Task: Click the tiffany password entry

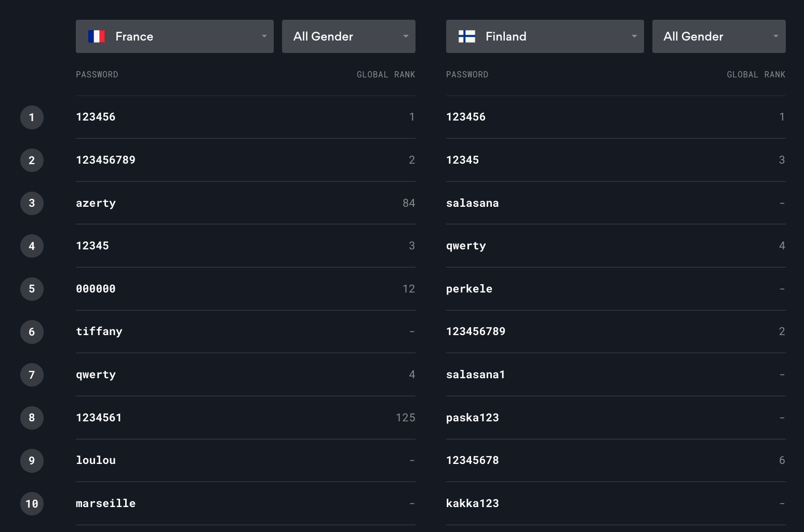Action: [x=99, y=331]
